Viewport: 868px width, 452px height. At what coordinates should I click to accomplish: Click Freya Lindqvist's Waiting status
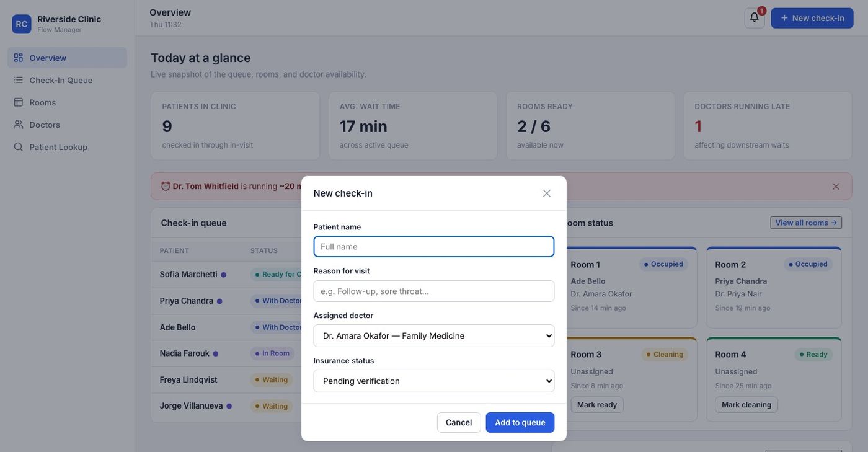(272, 380)
